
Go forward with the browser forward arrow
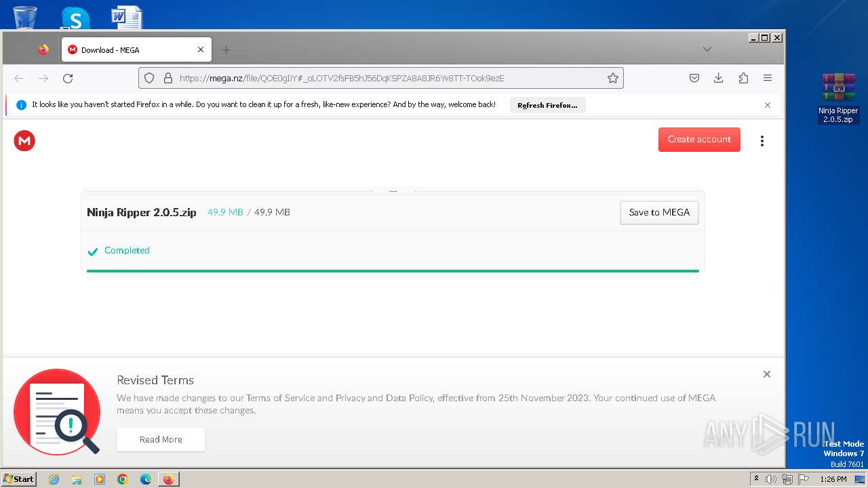point(43,78)
